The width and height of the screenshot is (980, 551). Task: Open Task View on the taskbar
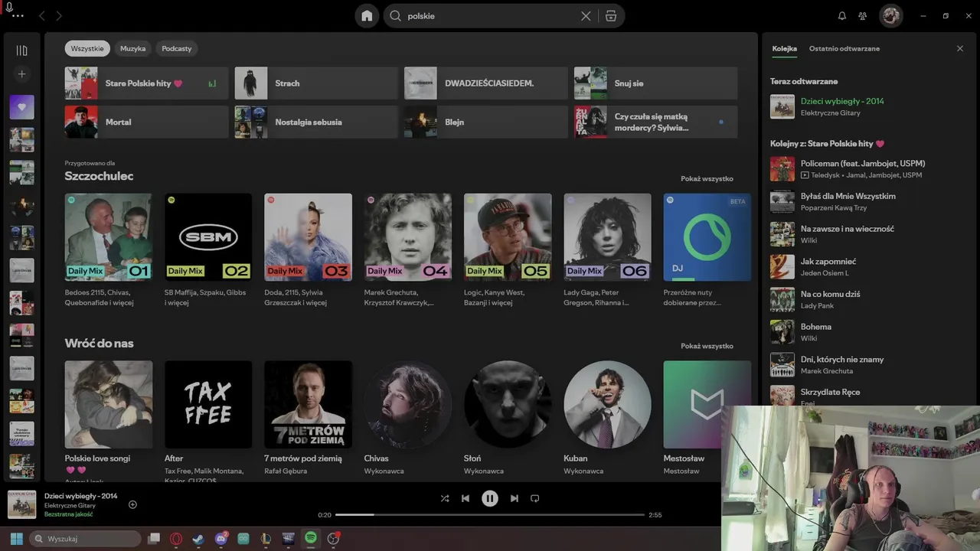(154, 539)
